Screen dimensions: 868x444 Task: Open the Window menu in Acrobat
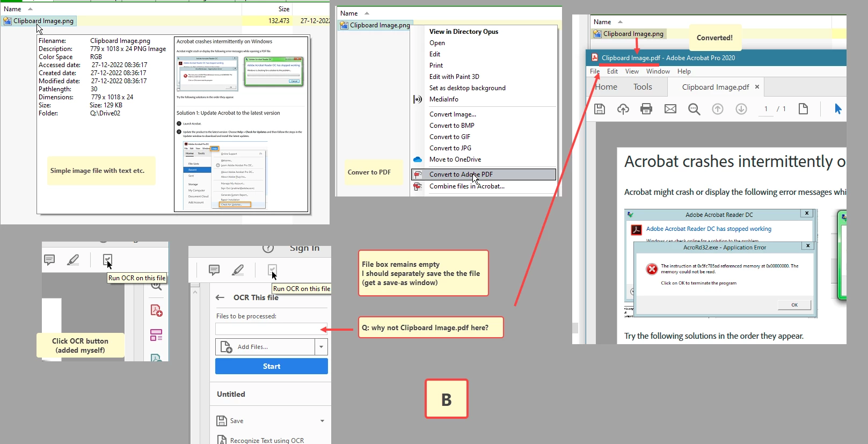point(658,71)
